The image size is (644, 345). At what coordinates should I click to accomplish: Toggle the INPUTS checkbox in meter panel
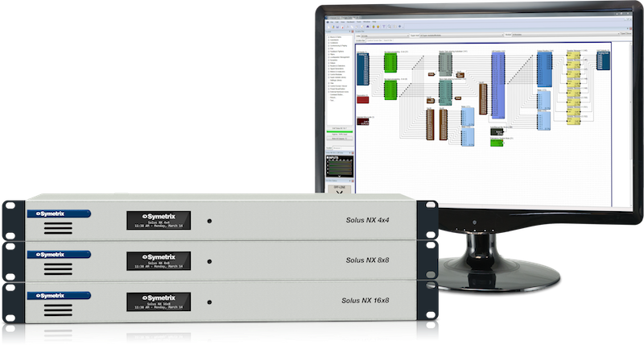click(328, 157)
